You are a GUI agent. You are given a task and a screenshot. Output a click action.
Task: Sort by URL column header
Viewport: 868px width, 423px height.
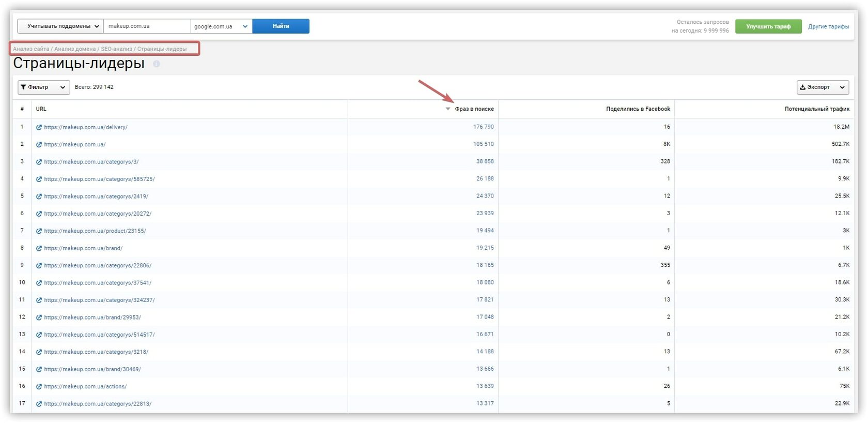coord(41,109)
